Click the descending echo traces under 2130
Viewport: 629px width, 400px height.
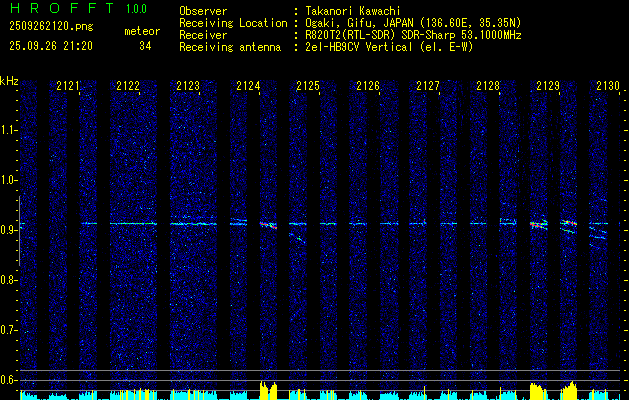point(598,235)
